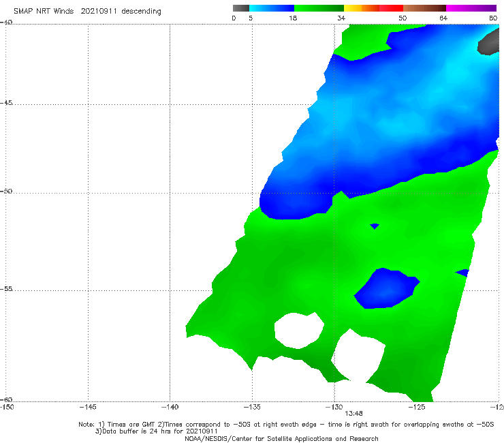504x443 pixels.
Task: Click the note 'Data buffer is 24 hrs'
Action: point(139,431)
